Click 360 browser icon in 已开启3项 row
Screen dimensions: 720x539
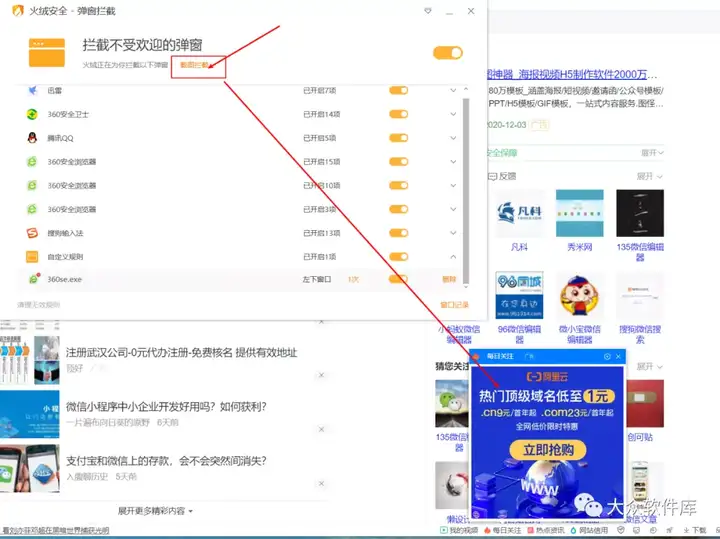[x=32, y=209]
